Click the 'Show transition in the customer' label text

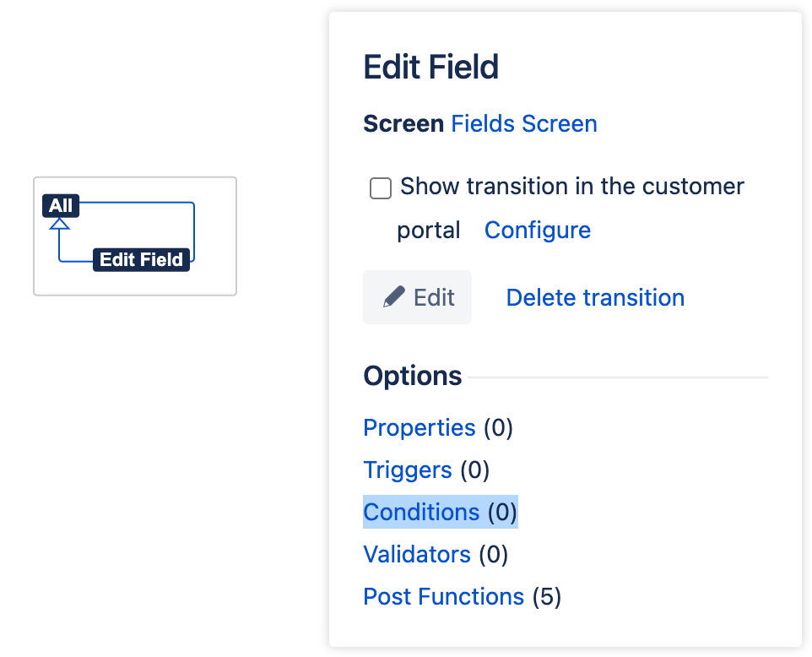point(571,186)
